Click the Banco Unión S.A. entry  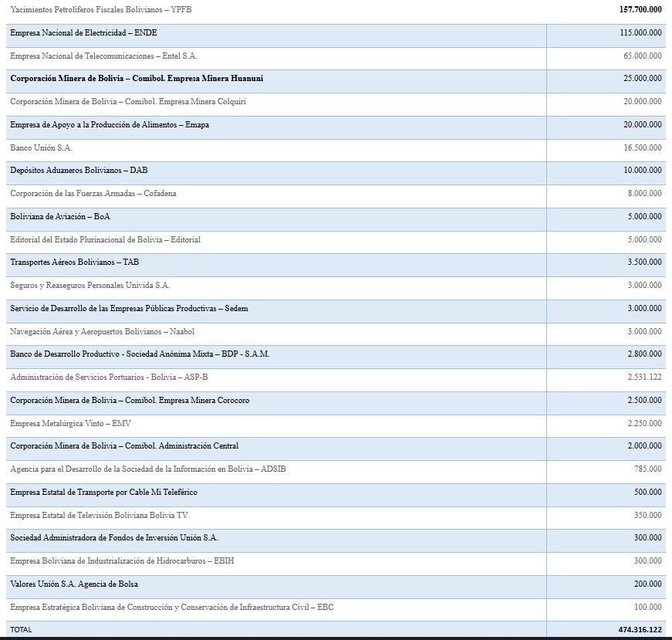point(41,147)
